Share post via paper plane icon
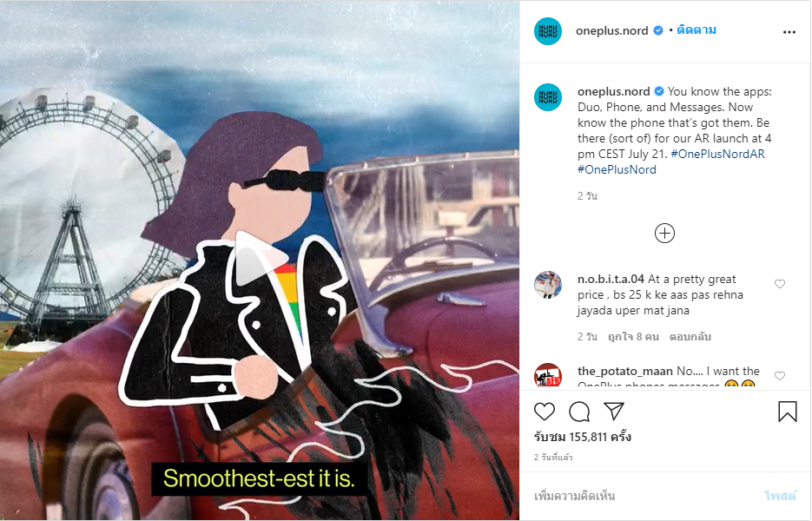812x521 pixels. point(614,412)
